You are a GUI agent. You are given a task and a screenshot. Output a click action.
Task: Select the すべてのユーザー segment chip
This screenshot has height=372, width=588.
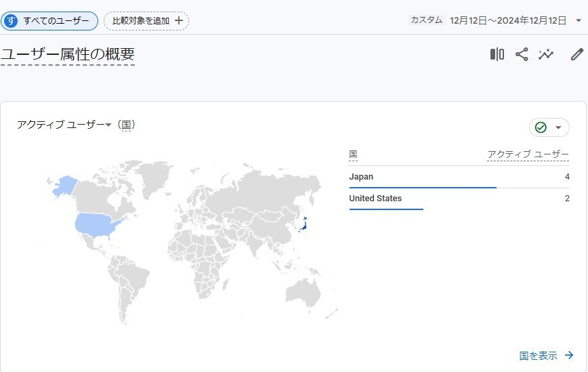coord(49,20)
